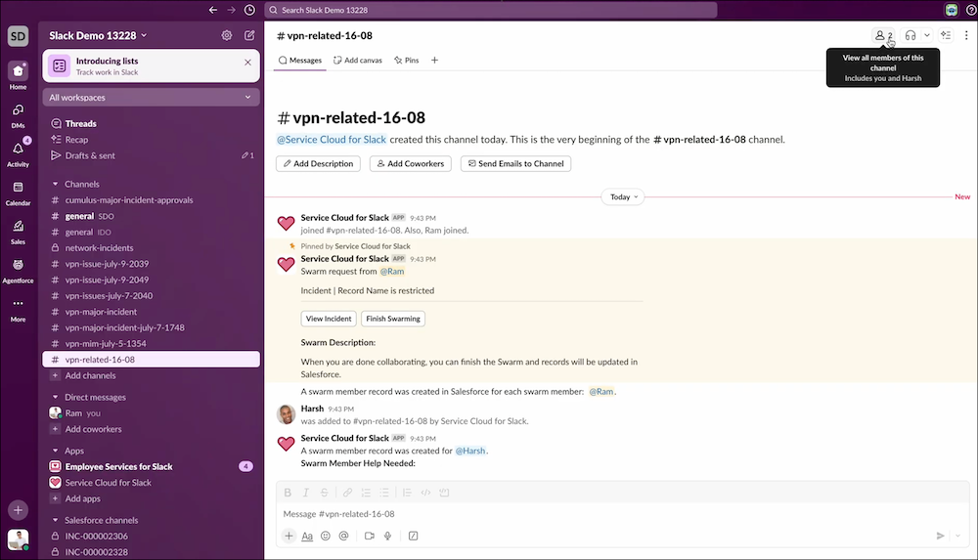Open the network-incidents channel
Viewport: 978px width, 560px height.
click(x=151, y=247)
